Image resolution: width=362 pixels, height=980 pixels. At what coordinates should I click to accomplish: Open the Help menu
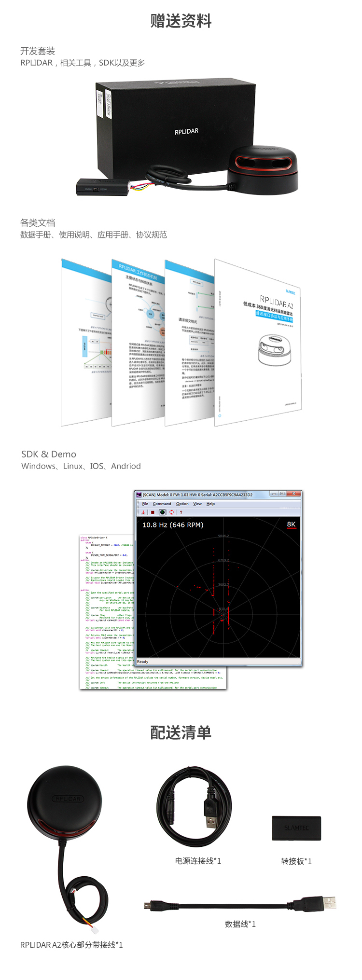click(x=210, y=504)
